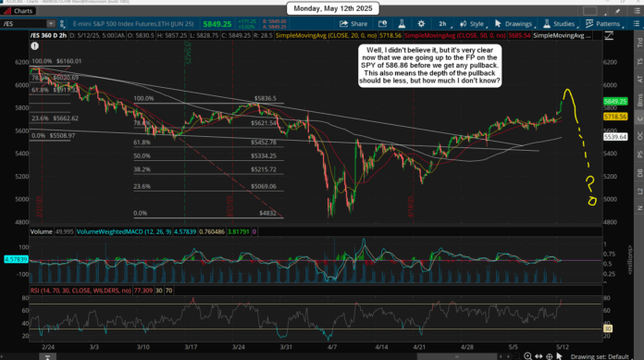Click the horizontal scrollbar thumb
Viewport: 644px width, 360px height.
(x=456, y=356)
